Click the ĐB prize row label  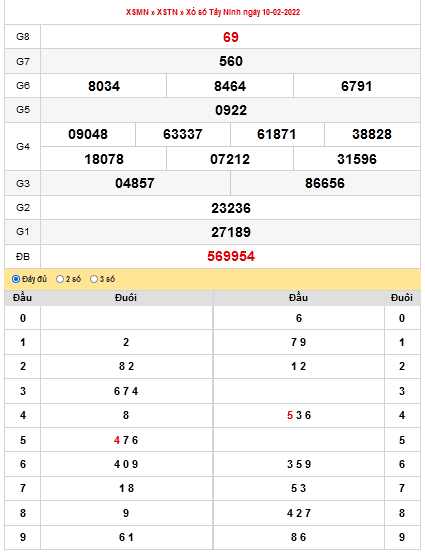coord(23,257)
